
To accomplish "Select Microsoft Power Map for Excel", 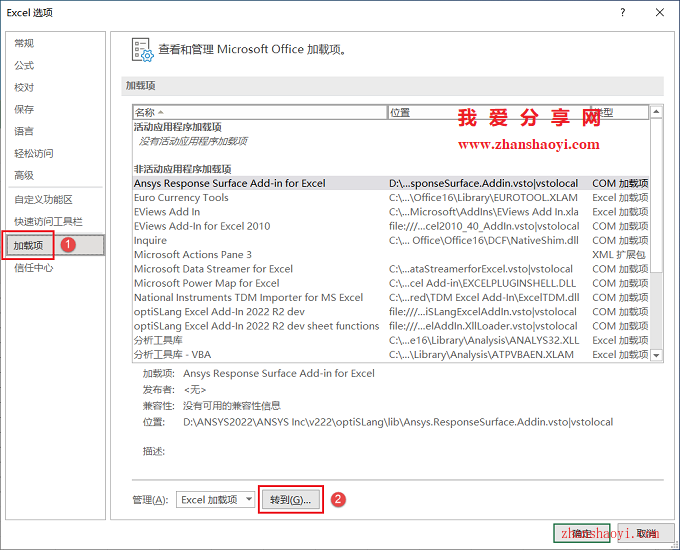I will click(x=390, y=283).
